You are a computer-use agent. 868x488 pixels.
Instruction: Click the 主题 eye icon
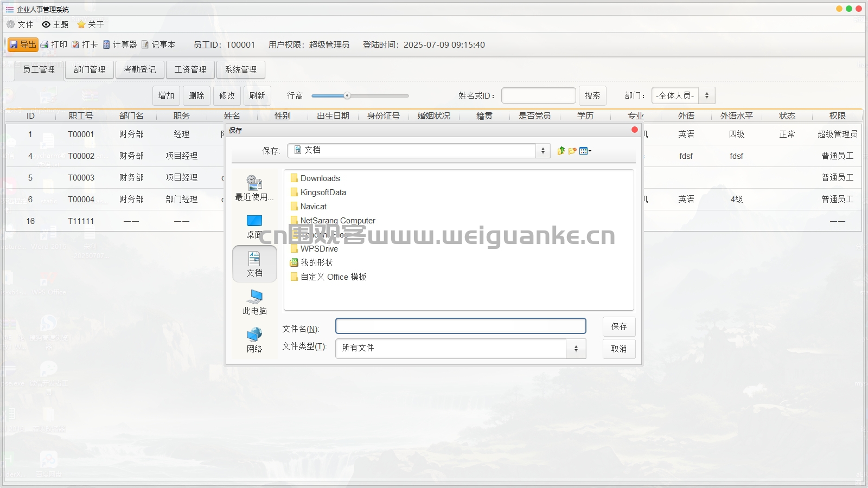(46, 24)
